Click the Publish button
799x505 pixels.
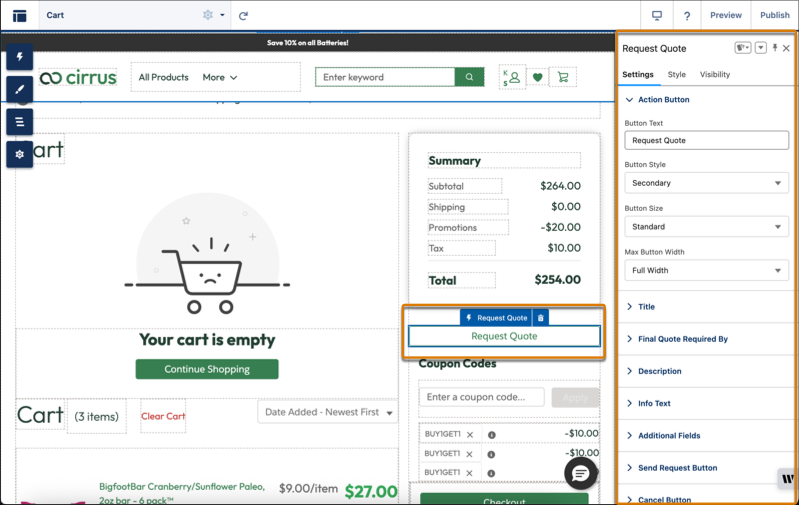tap(775, 15)
